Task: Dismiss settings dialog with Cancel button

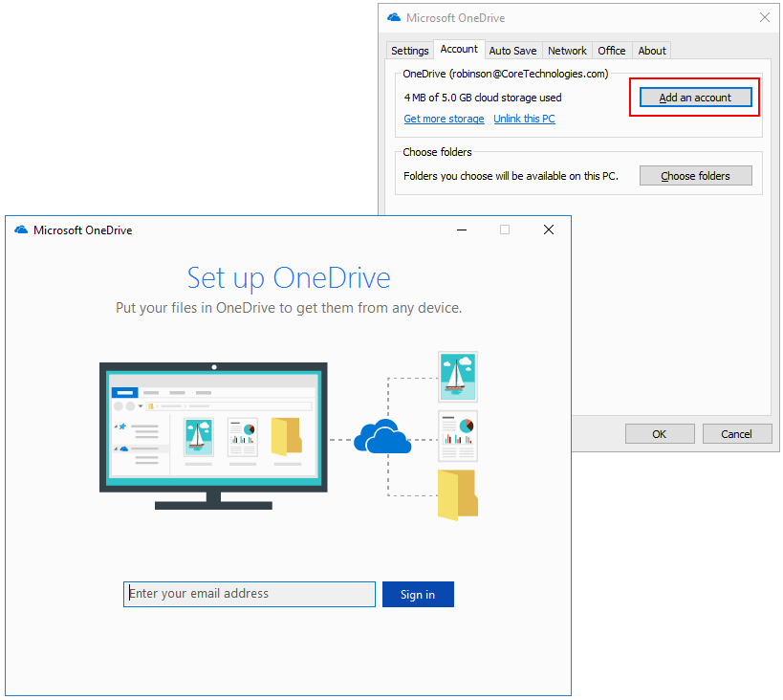Action: pyautogui.click(x=736, y=434)
